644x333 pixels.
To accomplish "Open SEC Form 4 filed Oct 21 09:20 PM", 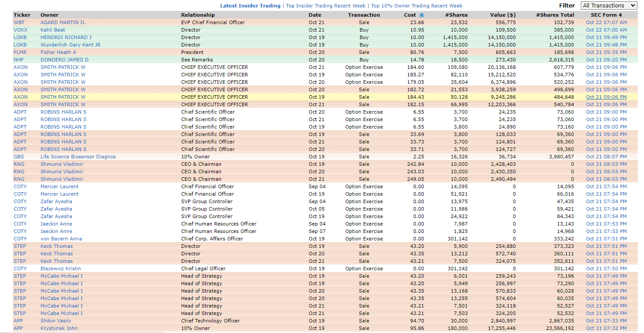I will click(606, 60).
